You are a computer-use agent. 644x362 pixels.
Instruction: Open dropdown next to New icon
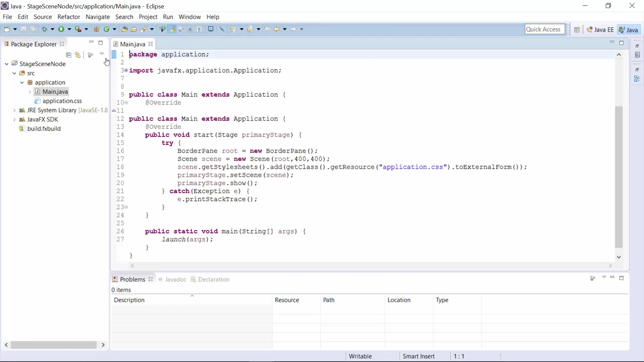(x=15, y=29)
